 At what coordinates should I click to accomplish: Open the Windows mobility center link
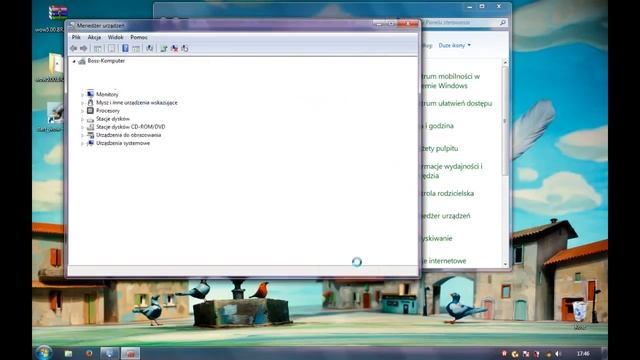coord(451,81)
